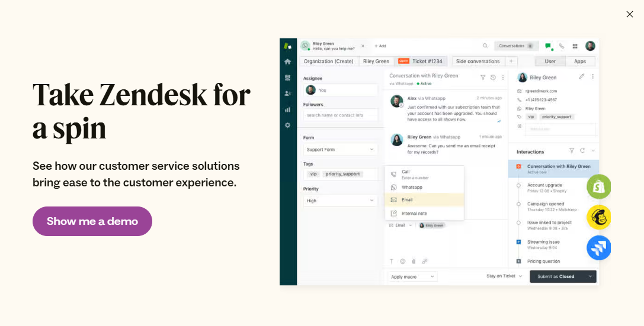Click the insert link icon

(x=425, y=261)
